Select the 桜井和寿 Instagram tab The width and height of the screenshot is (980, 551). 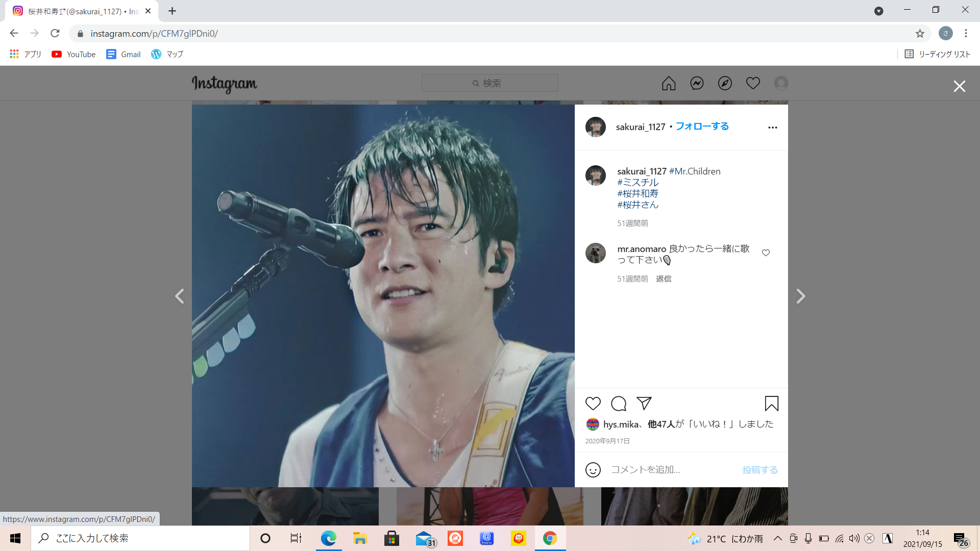(x=82, y=11)
